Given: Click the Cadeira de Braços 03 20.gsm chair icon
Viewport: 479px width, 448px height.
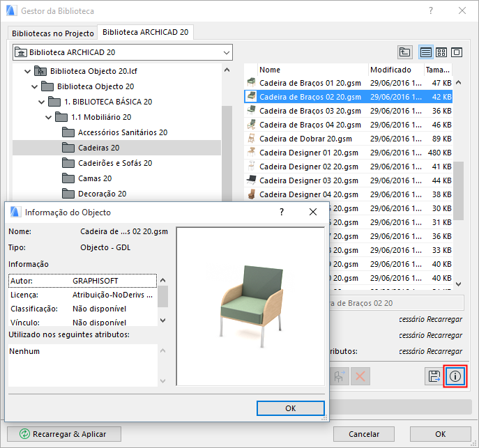Looking at the screenshot, I should click(251, 110).
